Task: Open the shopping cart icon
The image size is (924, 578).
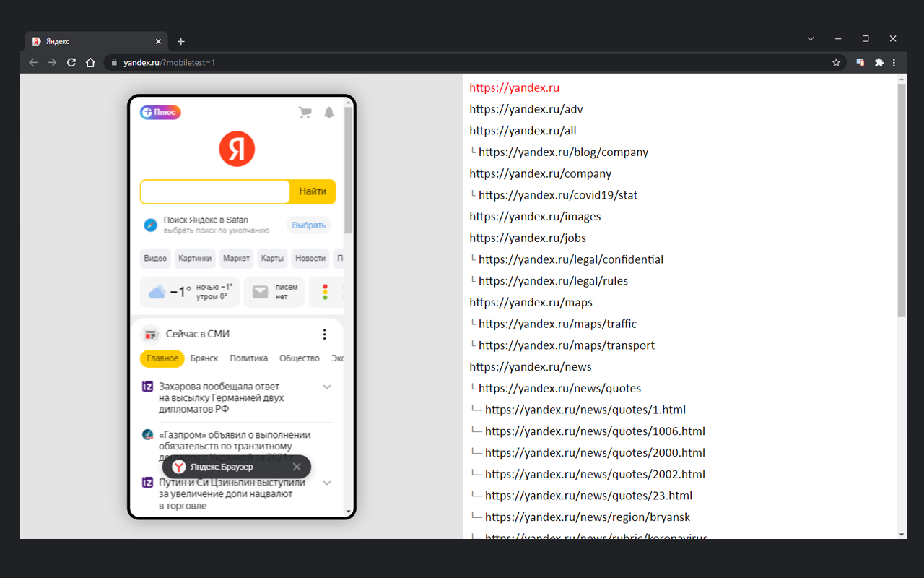Action: point(305,113)
